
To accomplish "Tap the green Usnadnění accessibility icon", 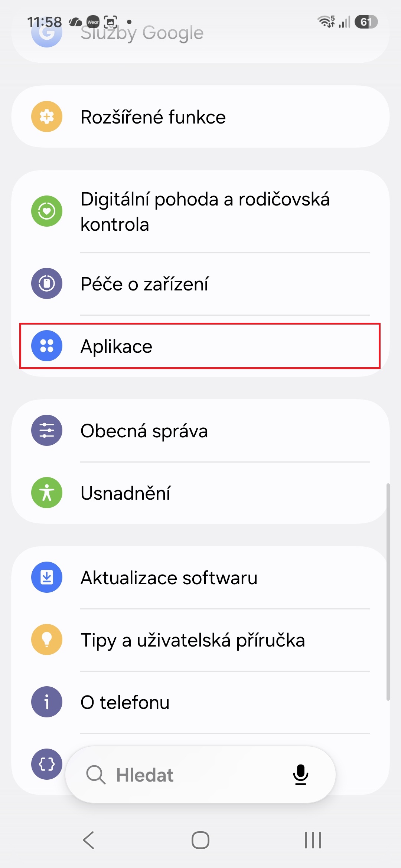I will (47, 493).
